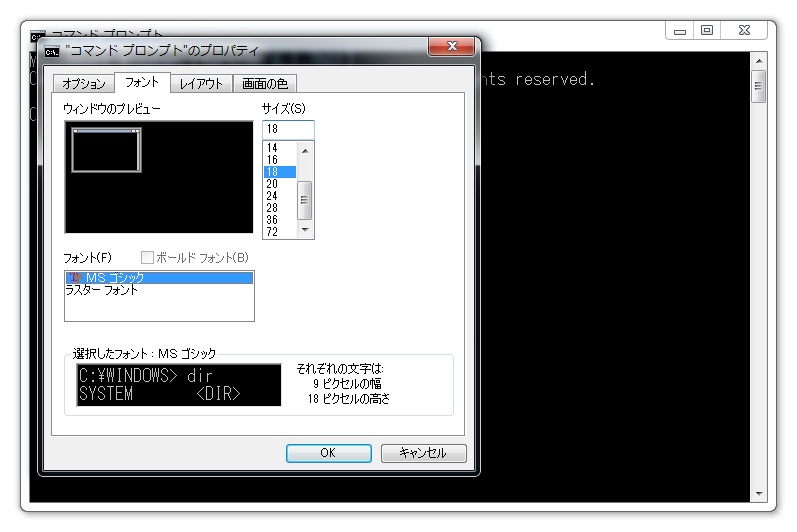
Task: Click the cmd icon in properties dialog title
Action: tap(52, 51)
